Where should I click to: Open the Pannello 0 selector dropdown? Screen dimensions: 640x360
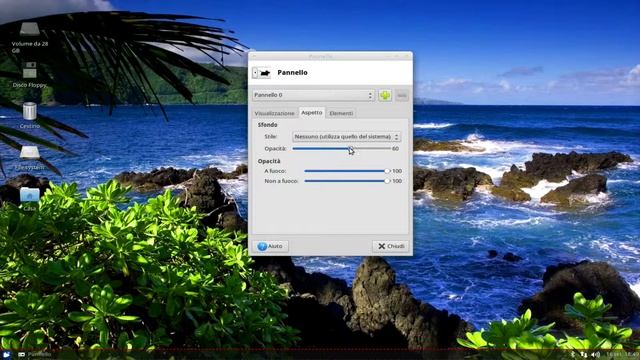pyautogui.click(x=313, y=95)
